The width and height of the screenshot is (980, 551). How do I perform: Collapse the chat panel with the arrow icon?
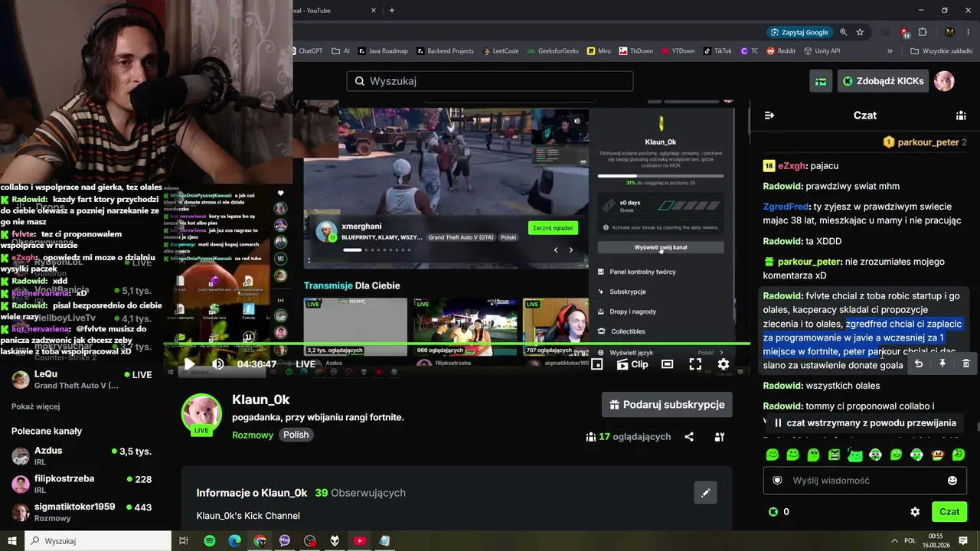point(769,116)
